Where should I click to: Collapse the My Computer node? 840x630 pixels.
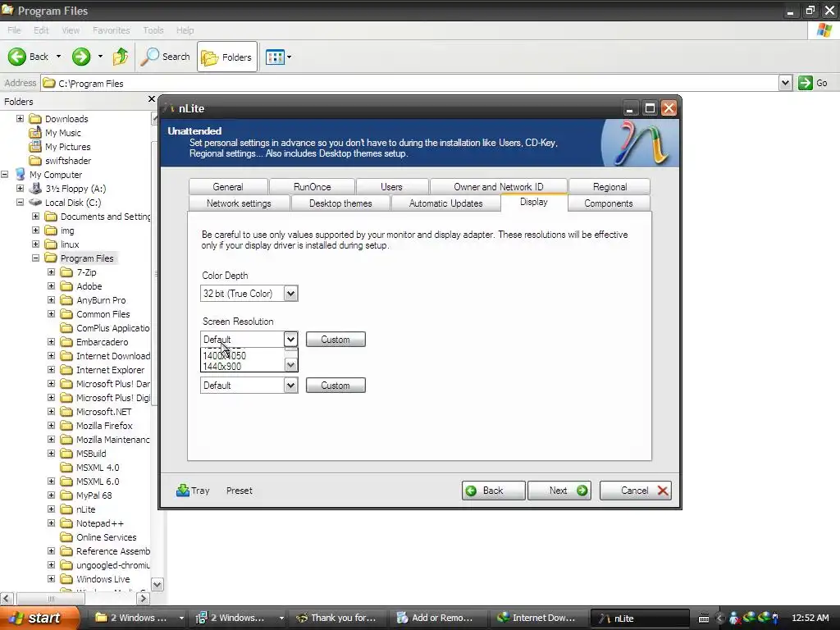[4, 174]
